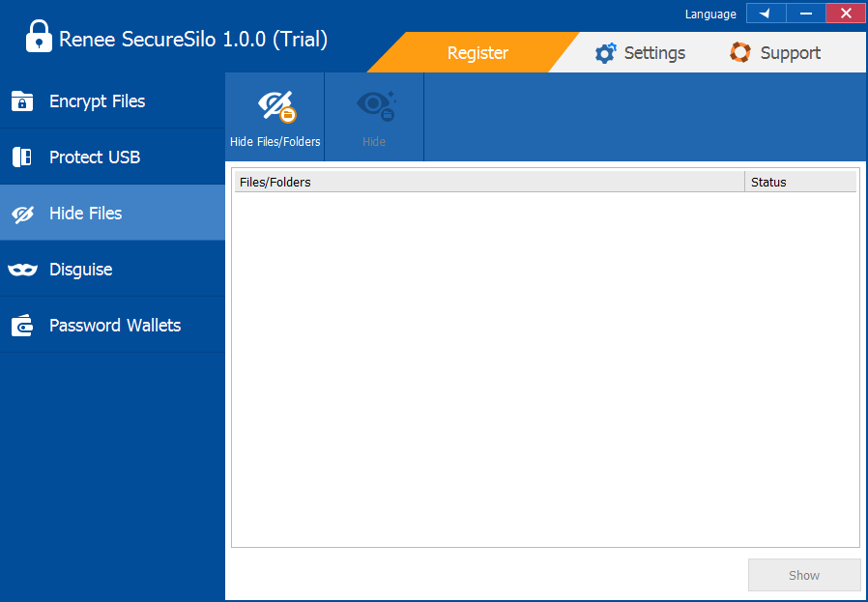Open the Language selector arrow button

pos(766,14)
